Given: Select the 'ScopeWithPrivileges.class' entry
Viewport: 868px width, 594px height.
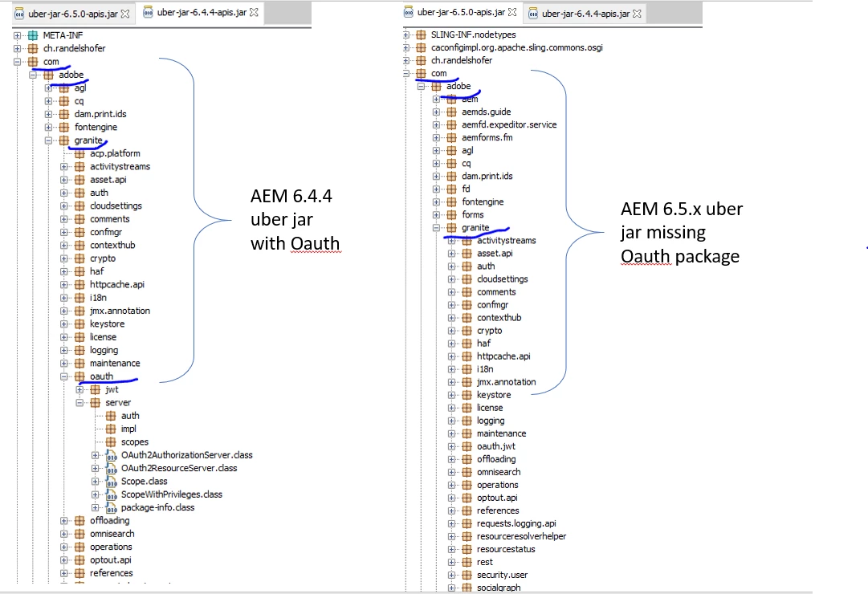Looking at the screenshot, I should [172, 494].
